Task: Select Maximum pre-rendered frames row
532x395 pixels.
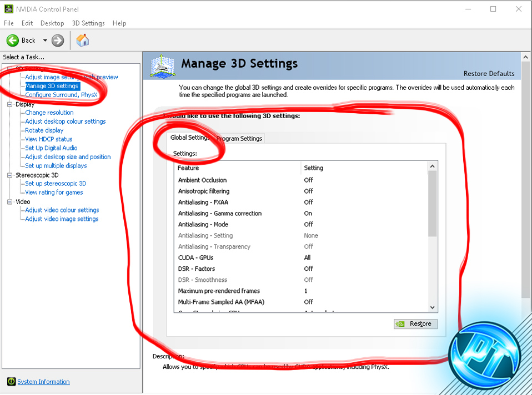Action: [302, 291]
